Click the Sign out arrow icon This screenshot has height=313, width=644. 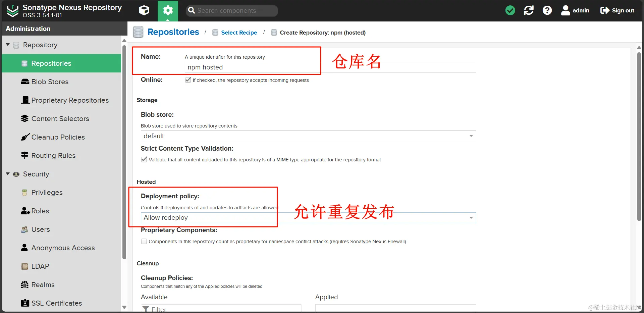pos(605,11)
